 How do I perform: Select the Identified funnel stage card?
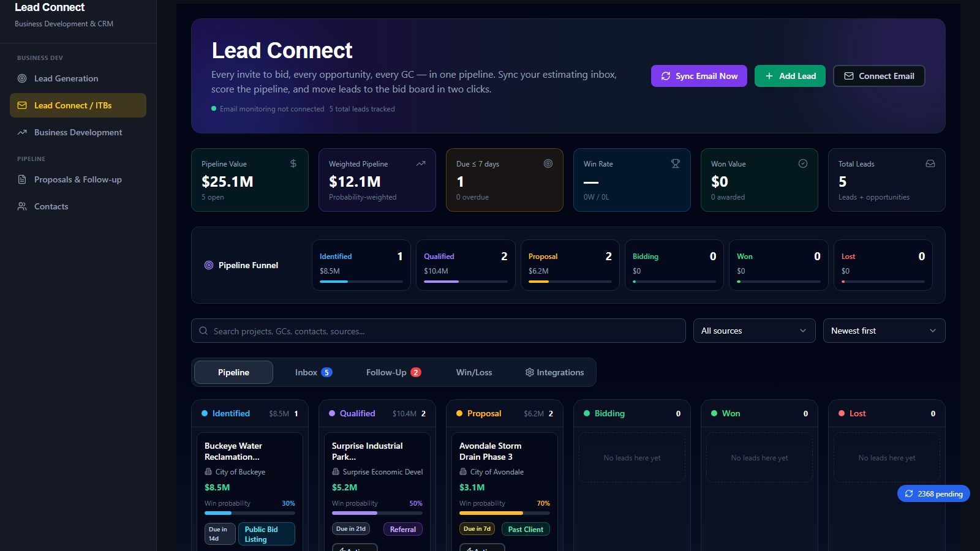click(361, 265)
